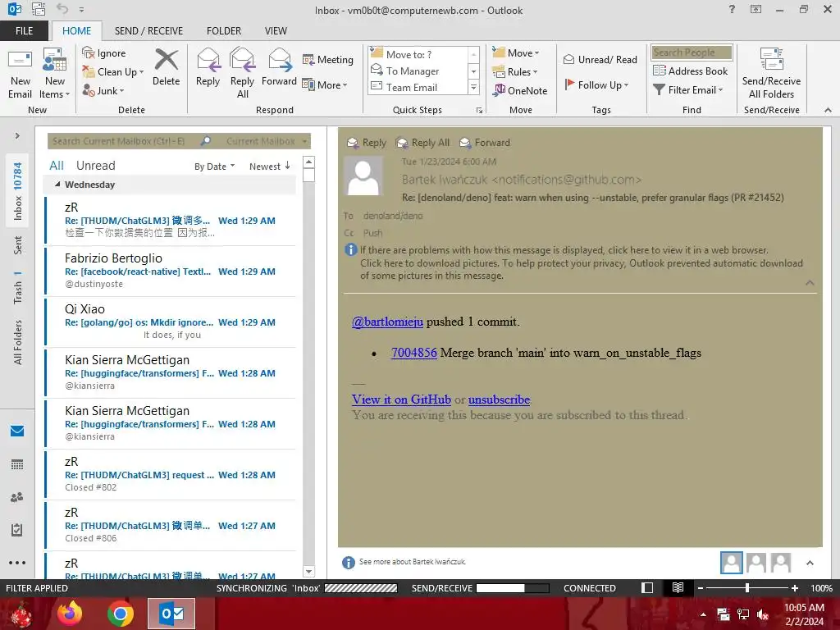
Task: Select the Trash folder
Action: [x=18, y=288]
